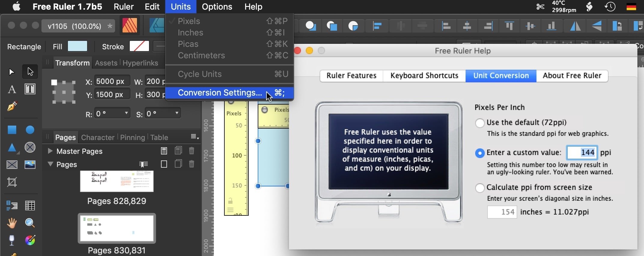Click the Align Bottom toolbar icon
This screenshot has height=256, width=644.
coord(551,26)
